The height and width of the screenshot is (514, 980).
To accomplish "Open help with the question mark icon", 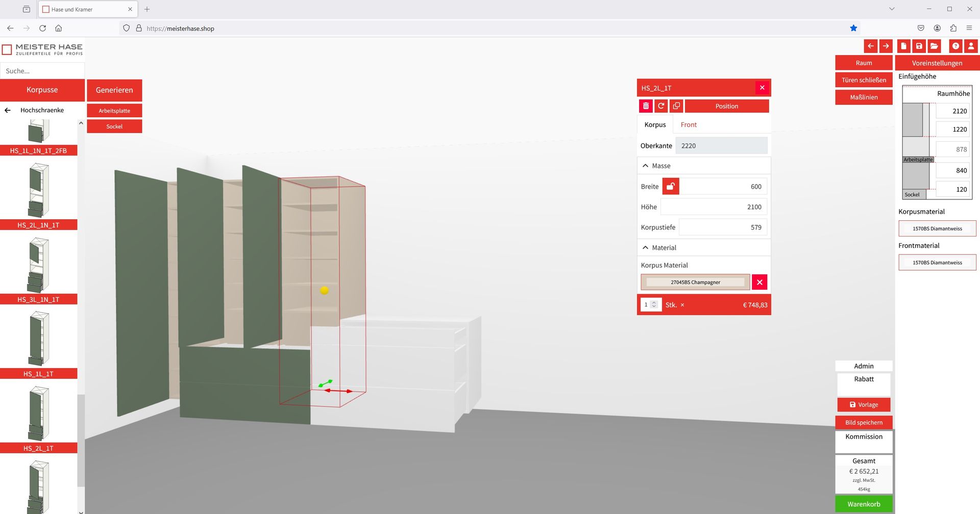I will (x=955, y=46).
